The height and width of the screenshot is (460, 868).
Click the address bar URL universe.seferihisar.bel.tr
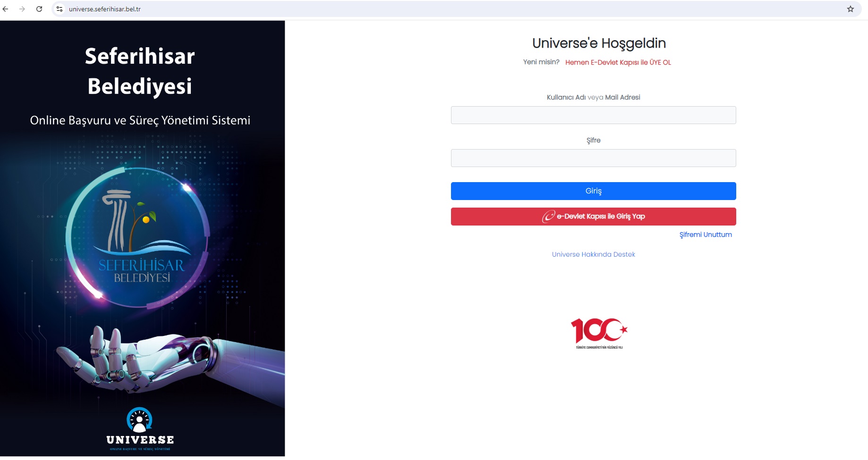[105, 9]
